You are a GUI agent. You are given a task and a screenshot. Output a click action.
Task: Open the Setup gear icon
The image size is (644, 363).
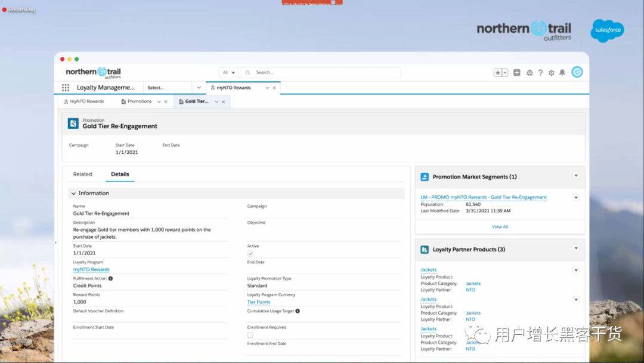coord(551,72)
